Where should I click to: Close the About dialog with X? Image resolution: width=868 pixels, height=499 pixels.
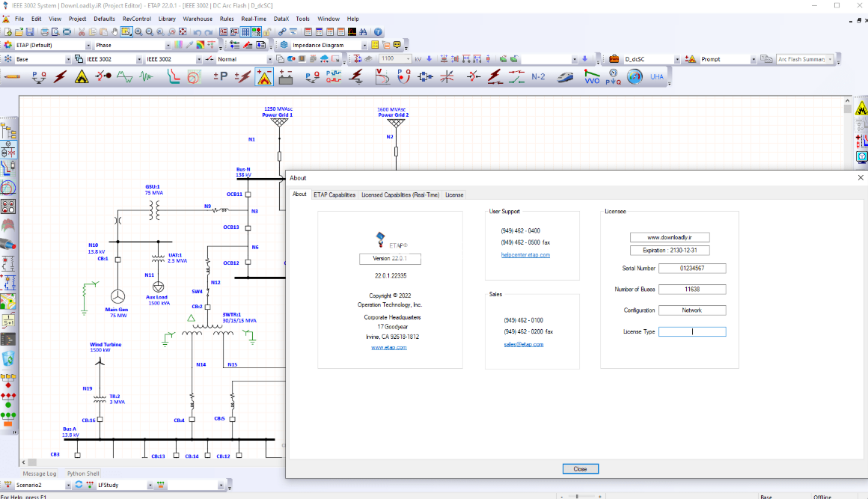tap(861, 177)
